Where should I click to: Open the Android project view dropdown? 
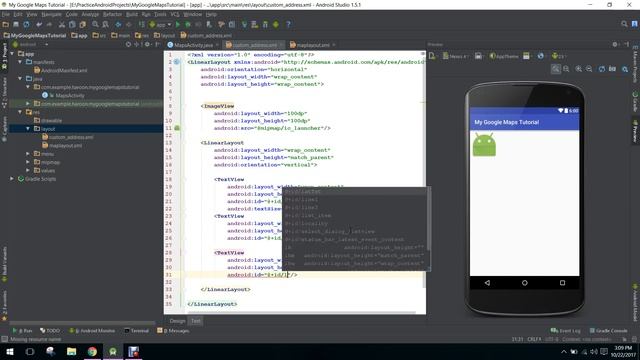(x=31, y=44)
